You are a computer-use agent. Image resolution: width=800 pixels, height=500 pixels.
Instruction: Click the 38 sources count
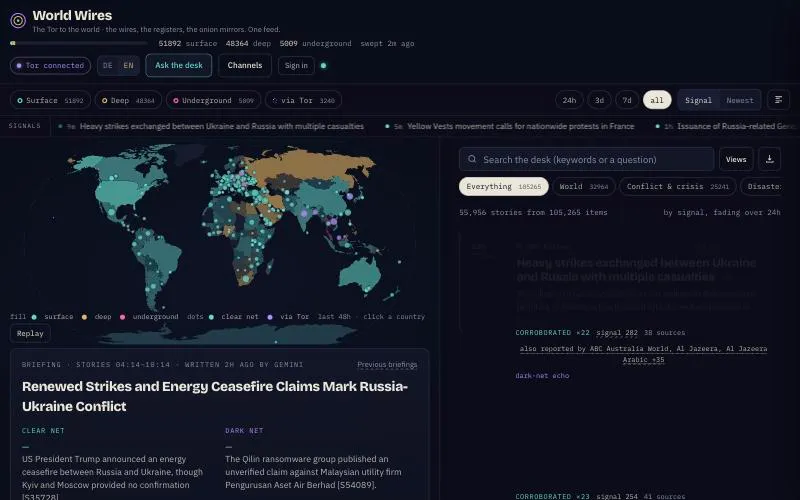664,333
